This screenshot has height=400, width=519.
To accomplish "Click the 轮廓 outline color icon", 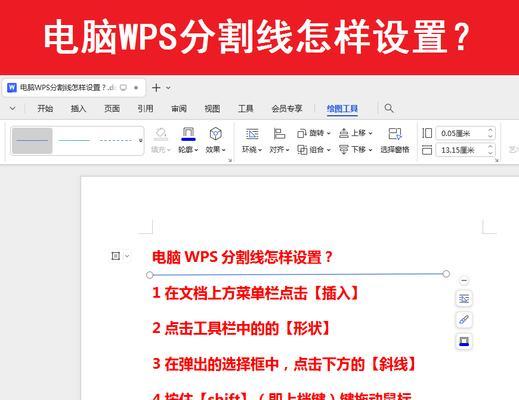I will pos(188,134).
